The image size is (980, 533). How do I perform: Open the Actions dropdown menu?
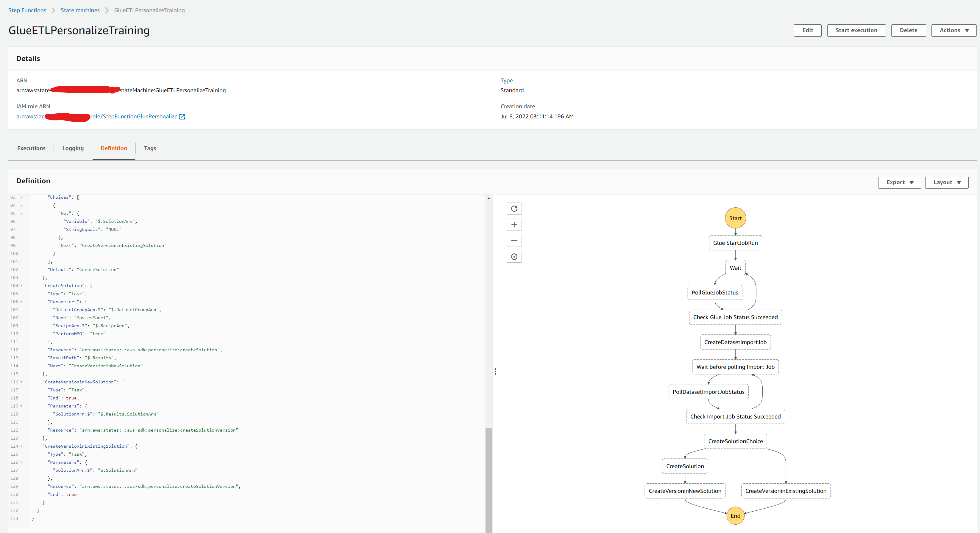[954, 30]
